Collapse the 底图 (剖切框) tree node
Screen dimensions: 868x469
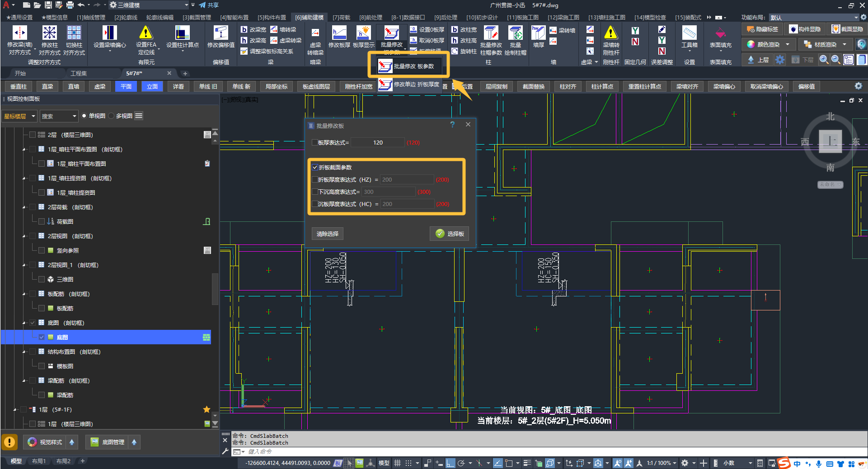(24, 323)
